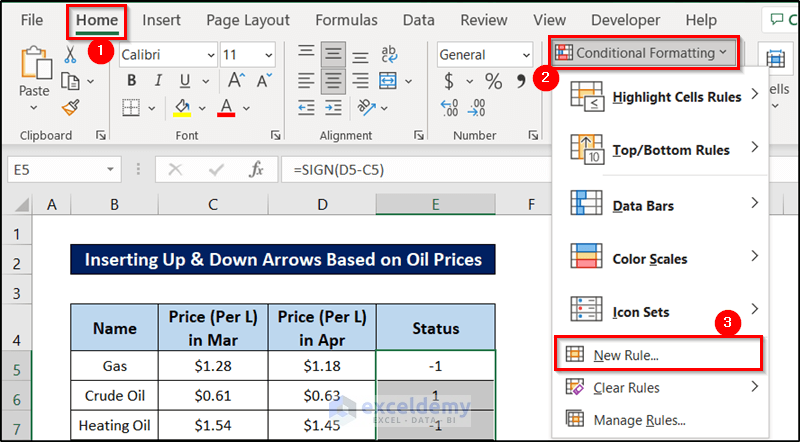Switch to the Developer tab
This screenshot has width=800, height=442.
pos(626,20)
